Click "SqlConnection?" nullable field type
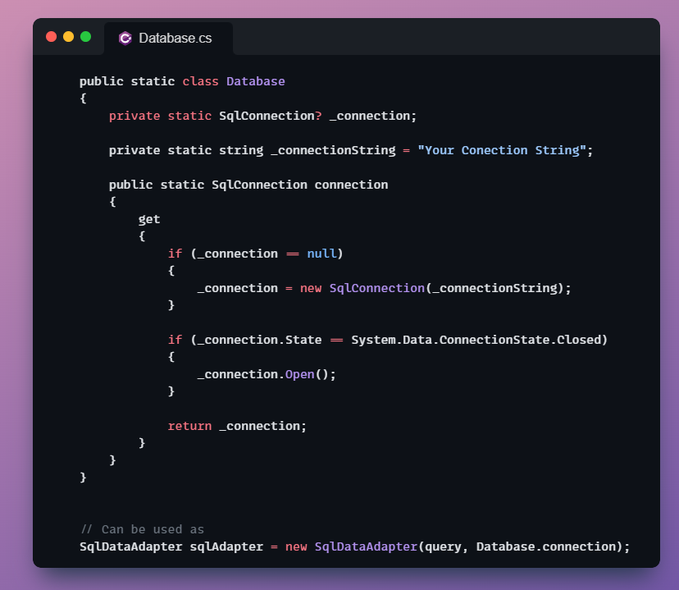The width and height of the screenshot is (679, 590). click(270, 116)
